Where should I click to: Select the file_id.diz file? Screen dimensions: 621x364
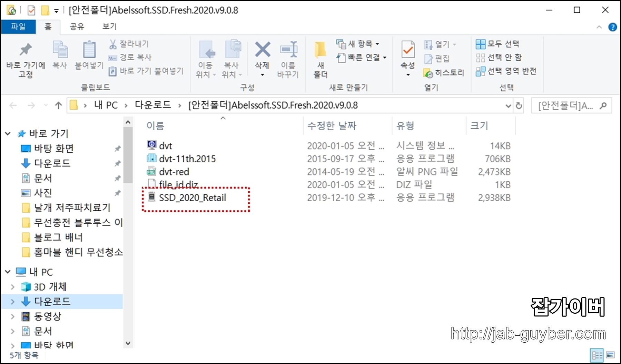point(172,184)
